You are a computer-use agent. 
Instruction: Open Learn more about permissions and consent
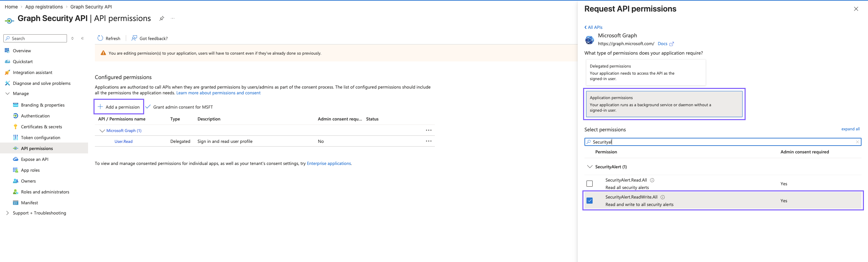coord(218,93)
